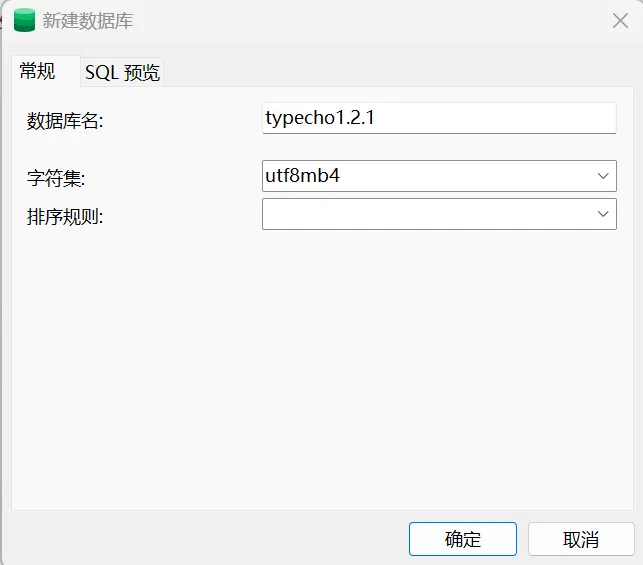Open the SQL 预览 tab
This screenshot has height=565, width=643.
pos(122,72)
